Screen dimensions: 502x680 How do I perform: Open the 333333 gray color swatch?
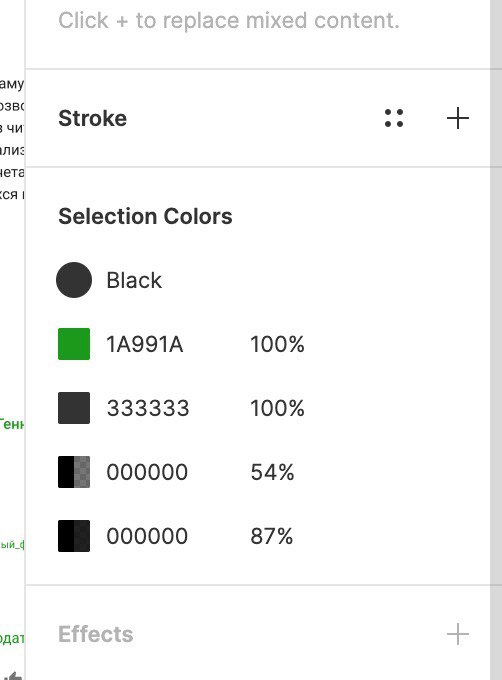pyautogui.click(x=74, y=408)
